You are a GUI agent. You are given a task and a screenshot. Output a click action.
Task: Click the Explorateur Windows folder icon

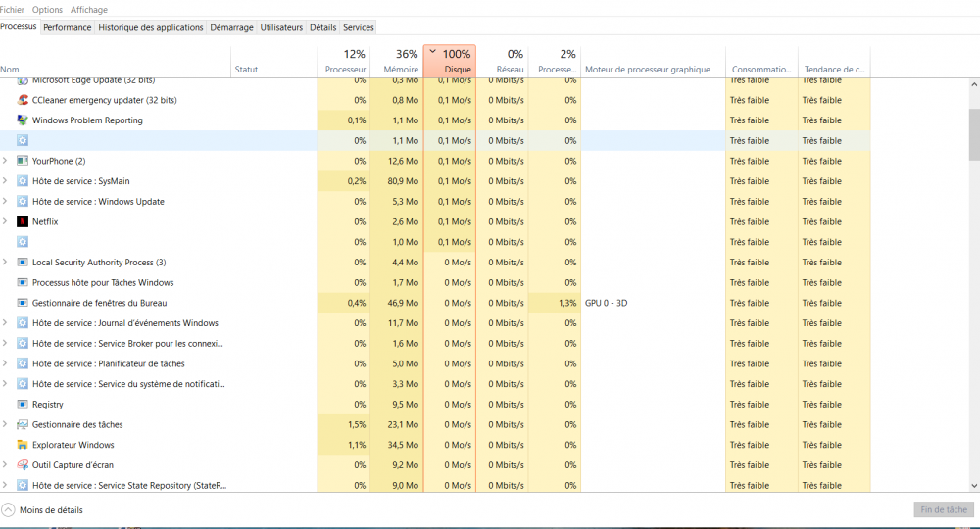(x=23, y=445)
